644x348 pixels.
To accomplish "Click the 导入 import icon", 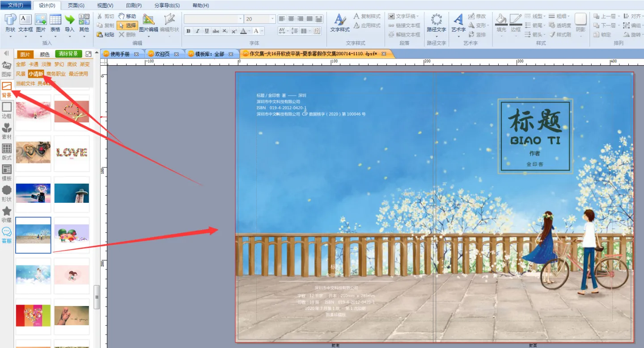I will coord(69,20).
